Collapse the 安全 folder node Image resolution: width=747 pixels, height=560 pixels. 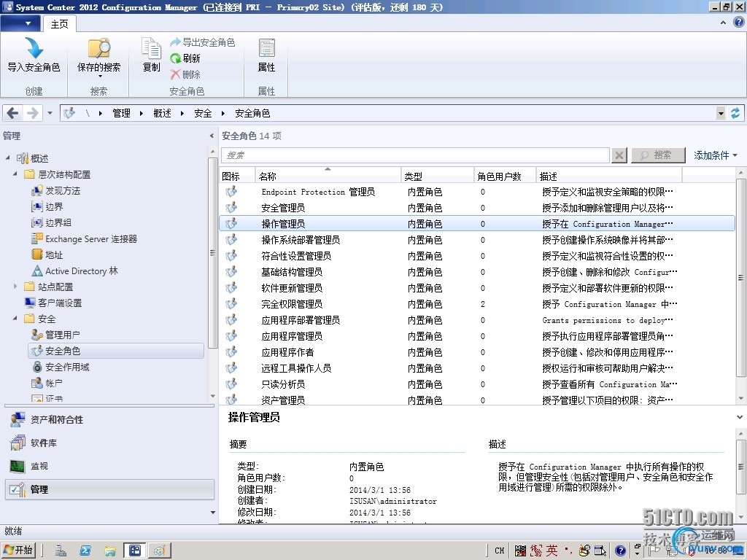coord(15,319)
